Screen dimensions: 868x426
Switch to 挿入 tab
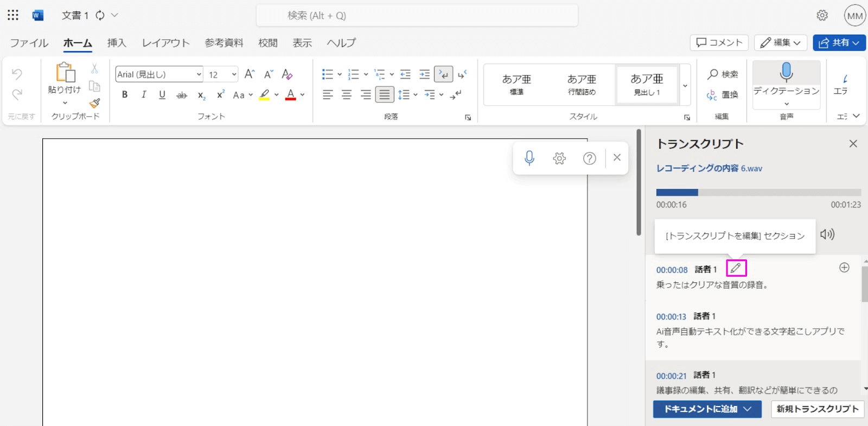click(x=117, y=43)
